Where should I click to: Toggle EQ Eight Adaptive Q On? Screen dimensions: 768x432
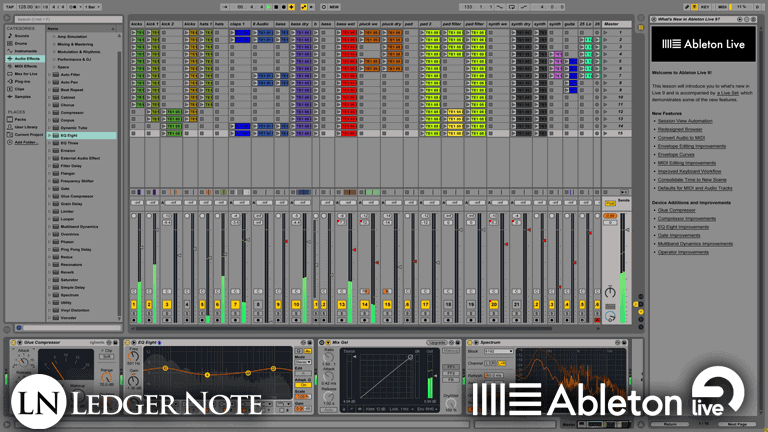click(303, 385)
